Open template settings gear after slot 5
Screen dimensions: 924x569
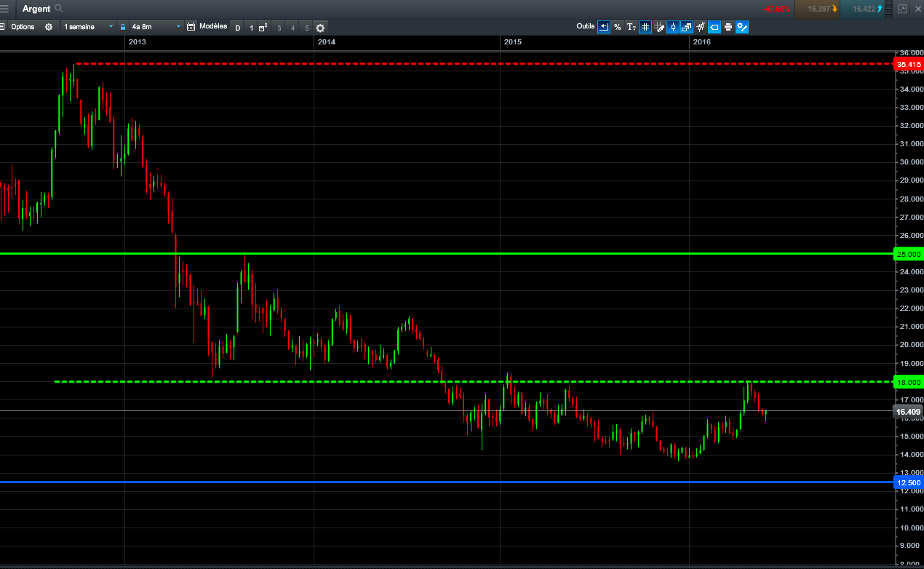[x=320, y=28]
